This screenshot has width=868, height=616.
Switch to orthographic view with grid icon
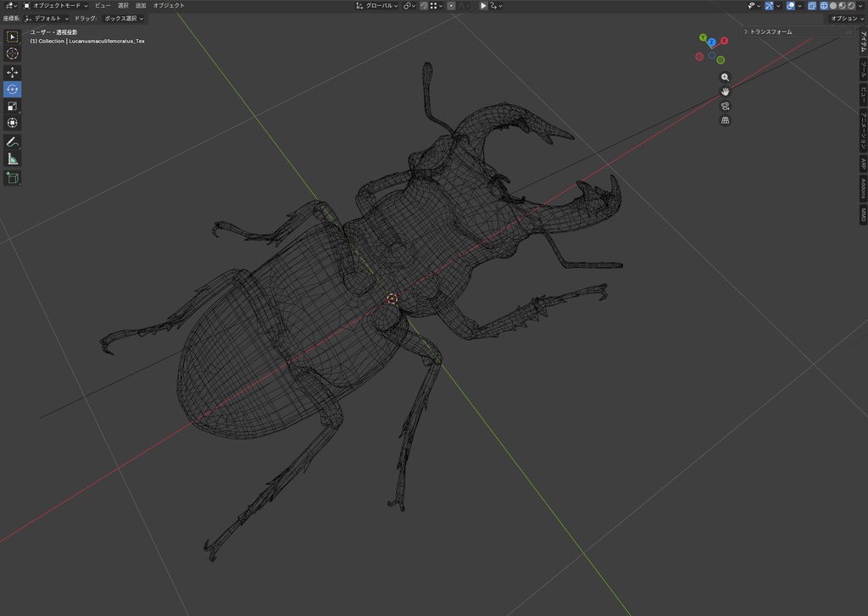[x=725, y=120]
